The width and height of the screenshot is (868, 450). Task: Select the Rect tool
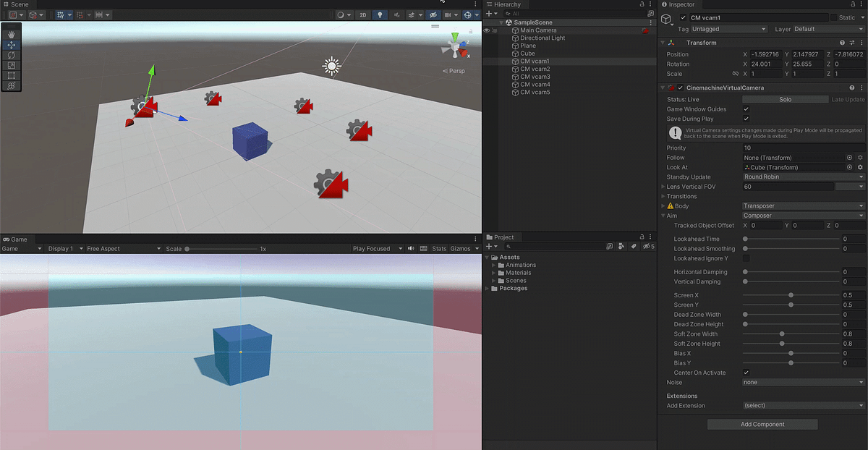click(11, 75)
